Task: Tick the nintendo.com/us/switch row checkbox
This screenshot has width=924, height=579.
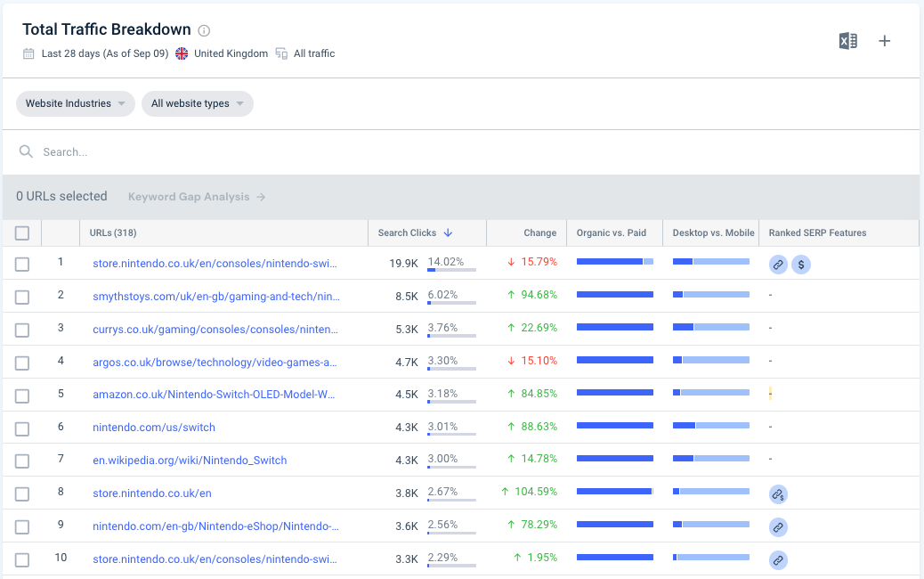Action: click(x=21, y=428)
